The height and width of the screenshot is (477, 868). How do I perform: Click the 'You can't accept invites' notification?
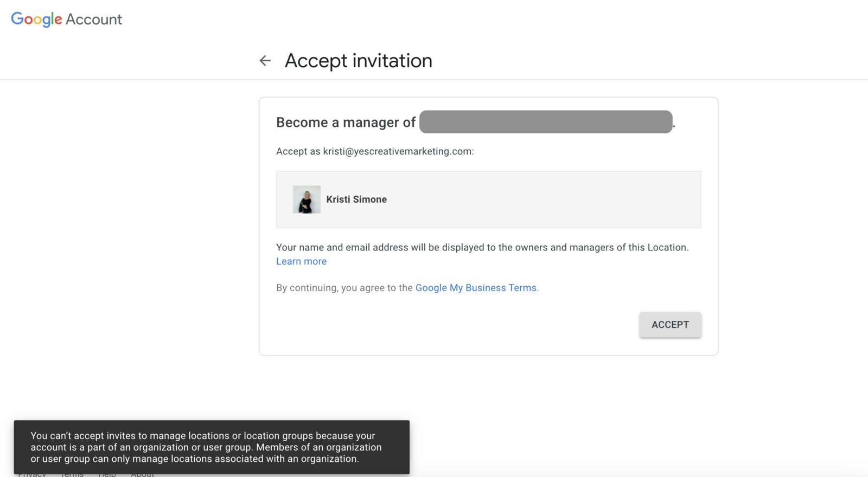[x=212, y=447]
